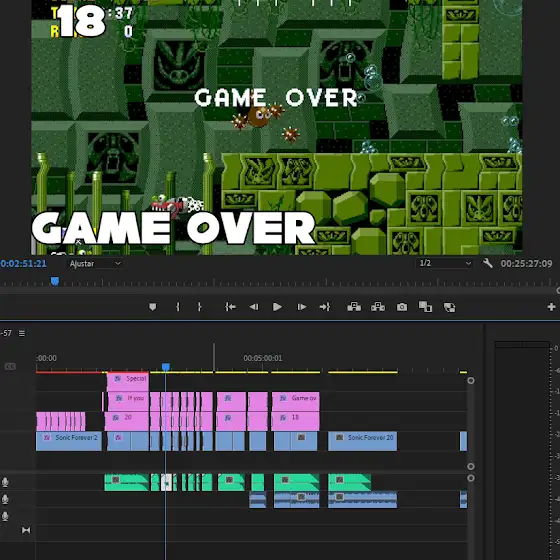Enable voice-over record on third audio track
This screenshot has width=560, height=560.
[5, 516]
